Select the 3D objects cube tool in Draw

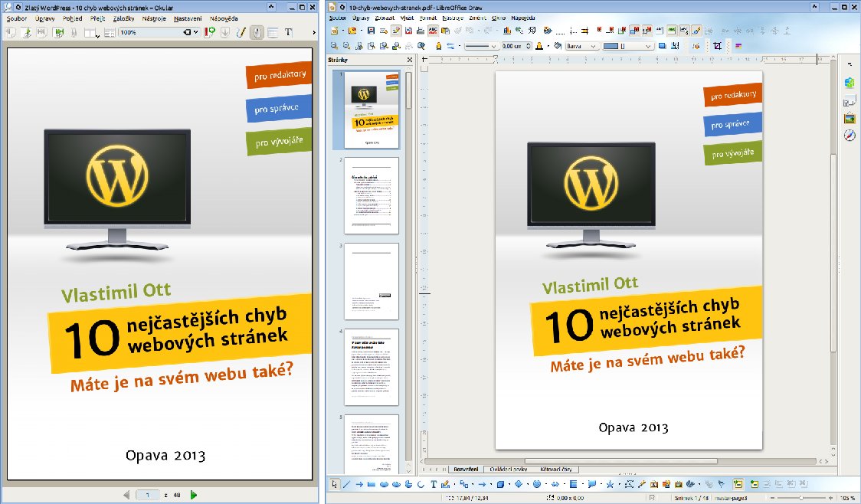click(x=500, y=484)
